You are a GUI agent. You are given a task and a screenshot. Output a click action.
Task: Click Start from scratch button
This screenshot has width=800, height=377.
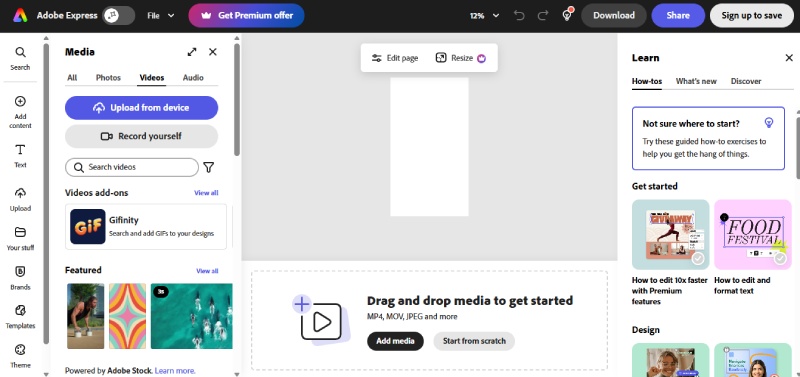click(x=474, y=341)
